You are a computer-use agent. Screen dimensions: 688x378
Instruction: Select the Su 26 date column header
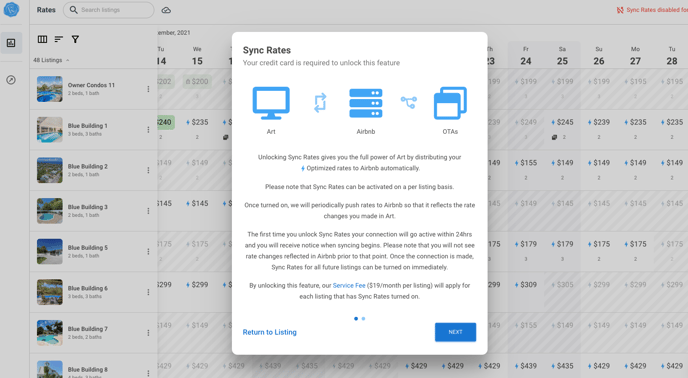pos(599,56)
